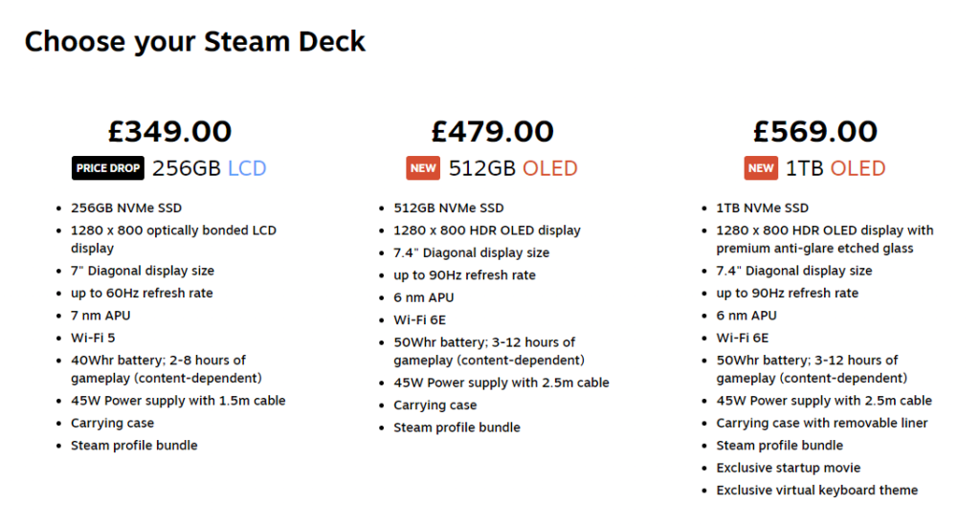Choose the 512GB OLED model name
980x526 pixels.
tap(513, 168)
